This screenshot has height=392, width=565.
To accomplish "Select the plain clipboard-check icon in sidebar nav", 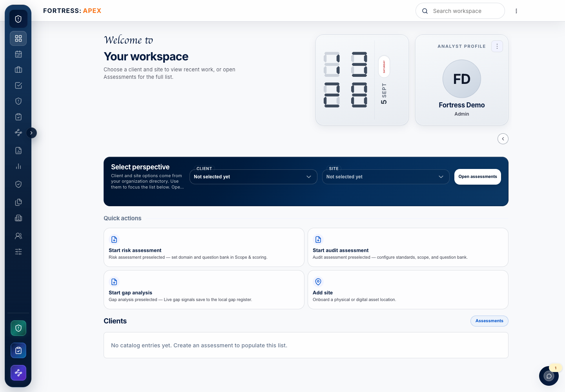I will 18,117.
